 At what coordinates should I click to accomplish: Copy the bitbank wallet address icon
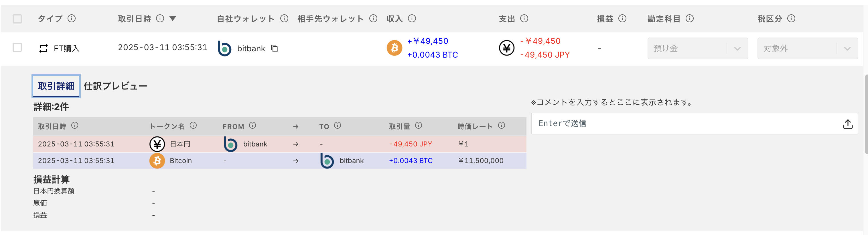coord(275,48)
